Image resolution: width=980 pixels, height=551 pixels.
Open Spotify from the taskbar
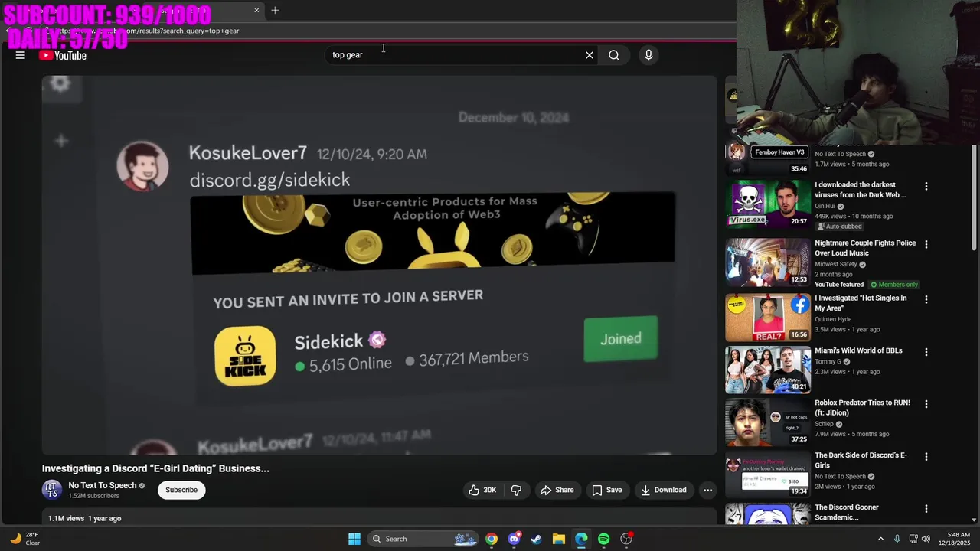click(603, 539)
